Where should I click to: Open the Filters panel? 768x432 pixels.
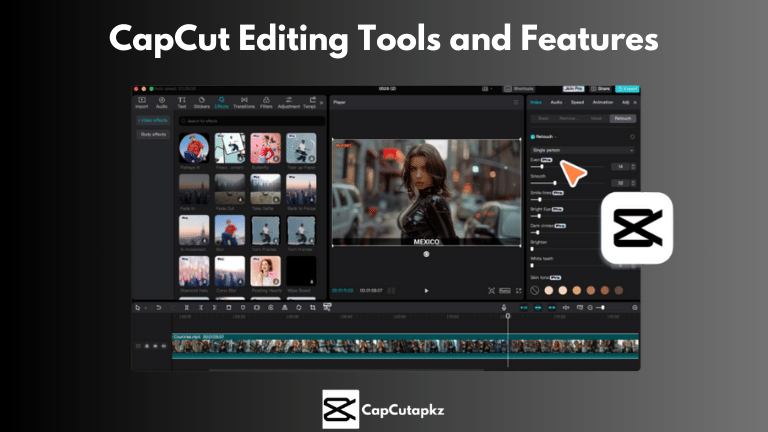click(266, 102)
